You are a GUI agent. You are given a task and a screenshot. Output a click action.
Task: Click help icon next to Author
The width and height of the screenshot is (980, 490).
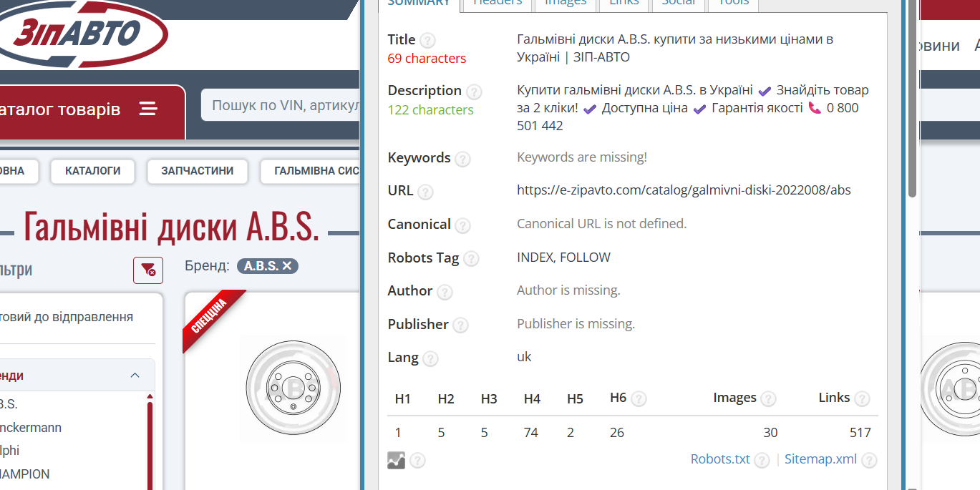[445, 292]
